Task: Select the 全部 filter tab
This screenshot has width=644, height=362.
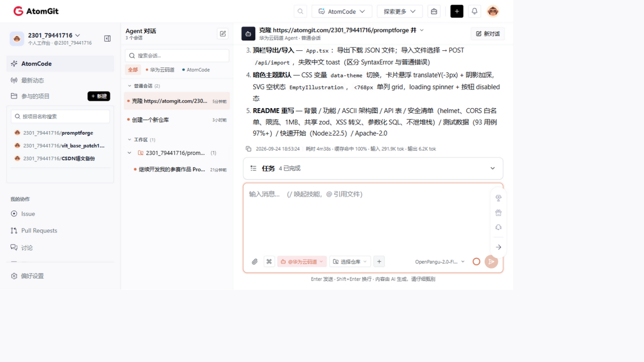Action: point(133,70)
